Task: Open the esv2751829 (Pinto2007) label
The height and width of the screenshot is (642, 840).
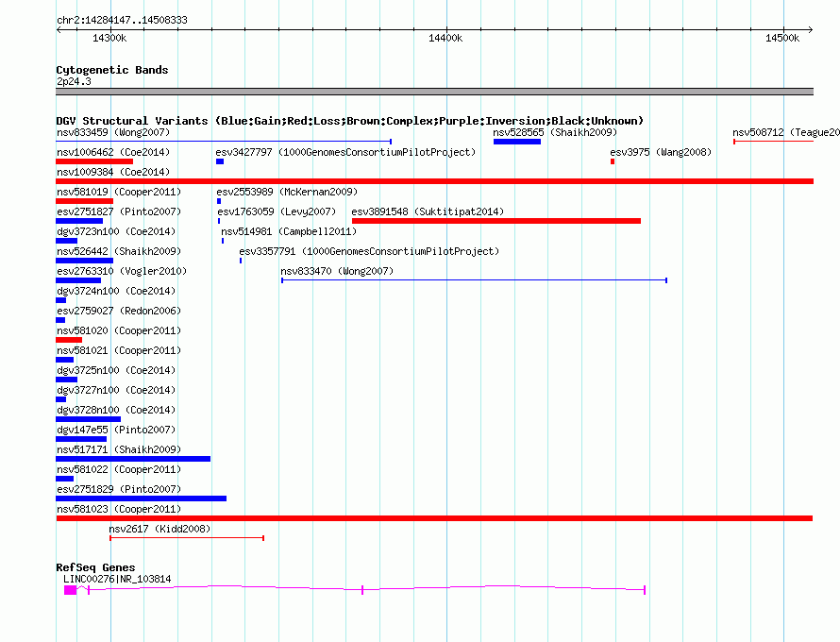Action: point(119,489)
